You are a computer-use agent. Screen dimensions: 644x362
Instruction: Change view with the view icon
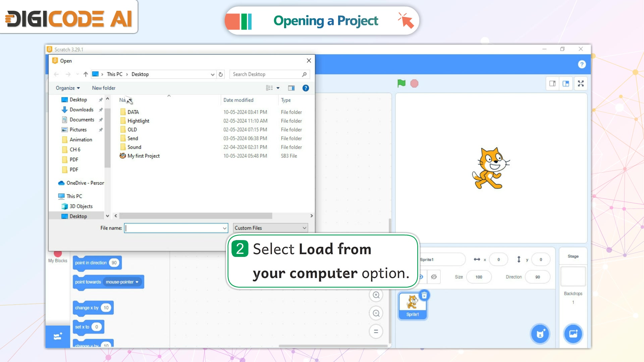(x=269, y=88)
